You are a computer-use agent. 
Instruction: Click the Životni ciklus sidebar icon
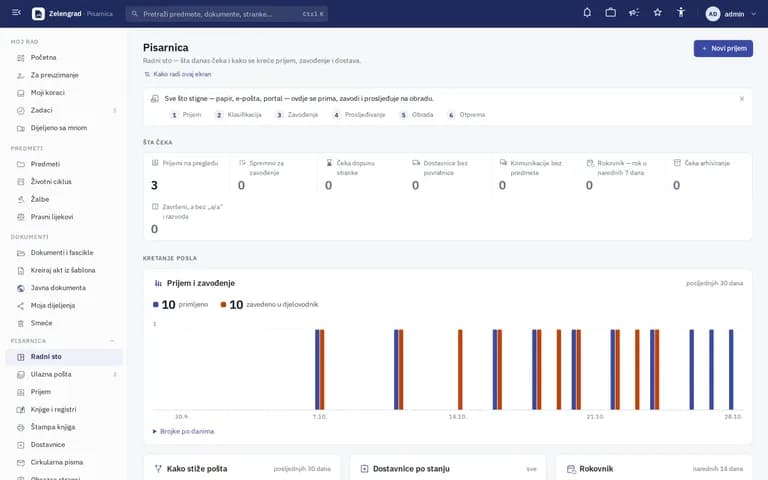(x=21, y=182)
